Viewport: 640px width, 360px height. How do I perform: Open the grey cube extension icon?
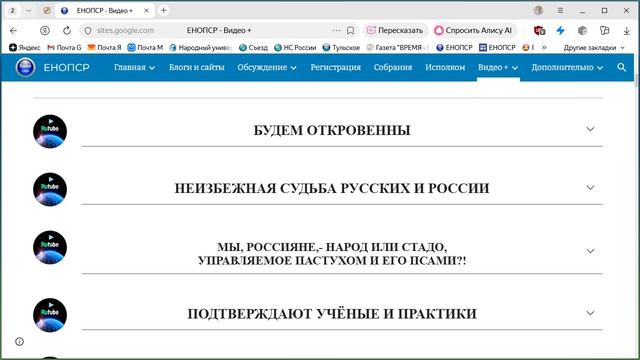pos(582,31)
